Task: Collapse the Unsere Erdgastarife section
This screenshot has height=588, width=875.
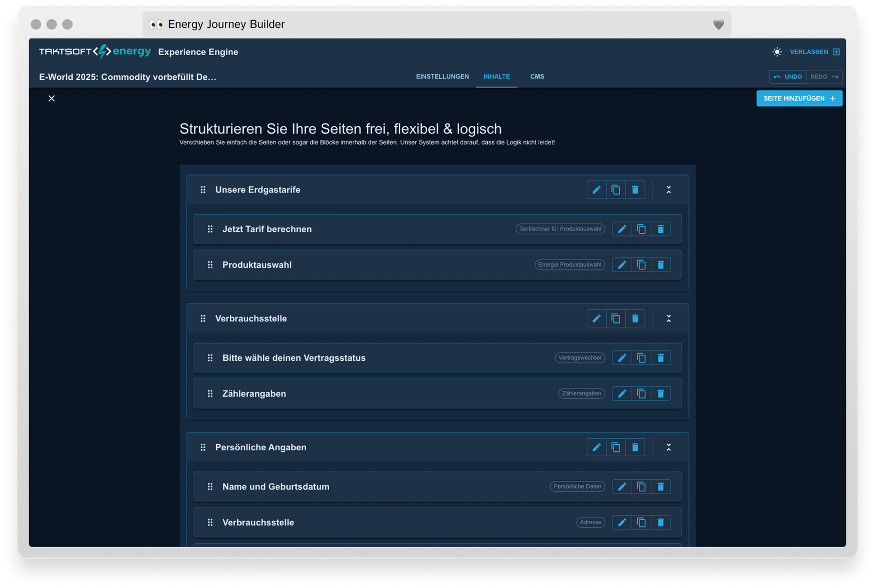Action: click(668, 190)
